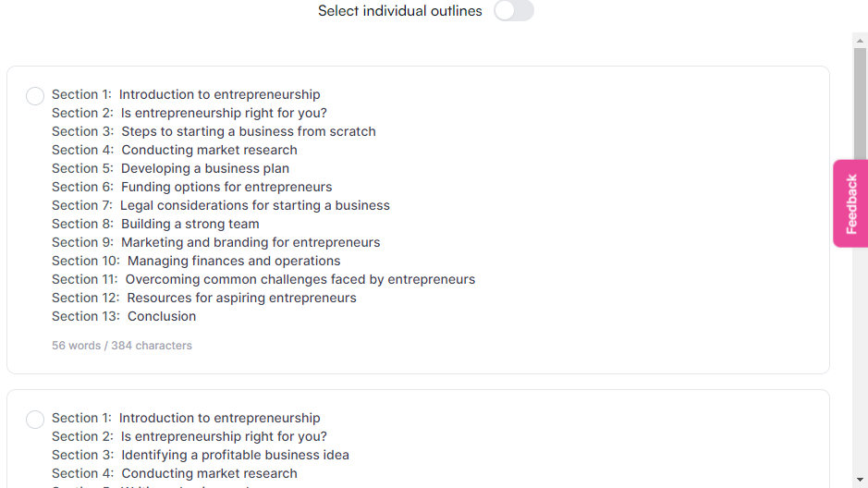This screenshot has height=488, width=868.
Task: Click the scrollbar up arrow
Action: pyautogui.click(x=860, y=41)
